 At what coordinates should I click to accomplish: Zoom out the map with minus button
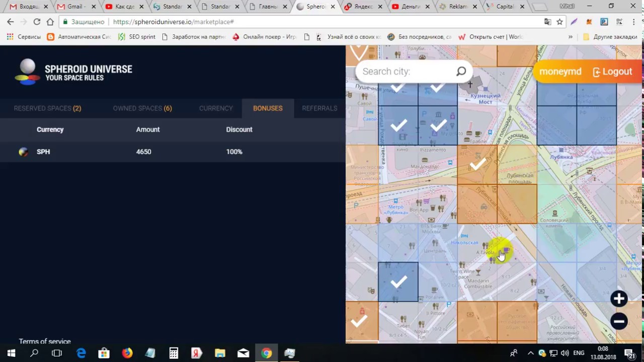tap(619, 321)
